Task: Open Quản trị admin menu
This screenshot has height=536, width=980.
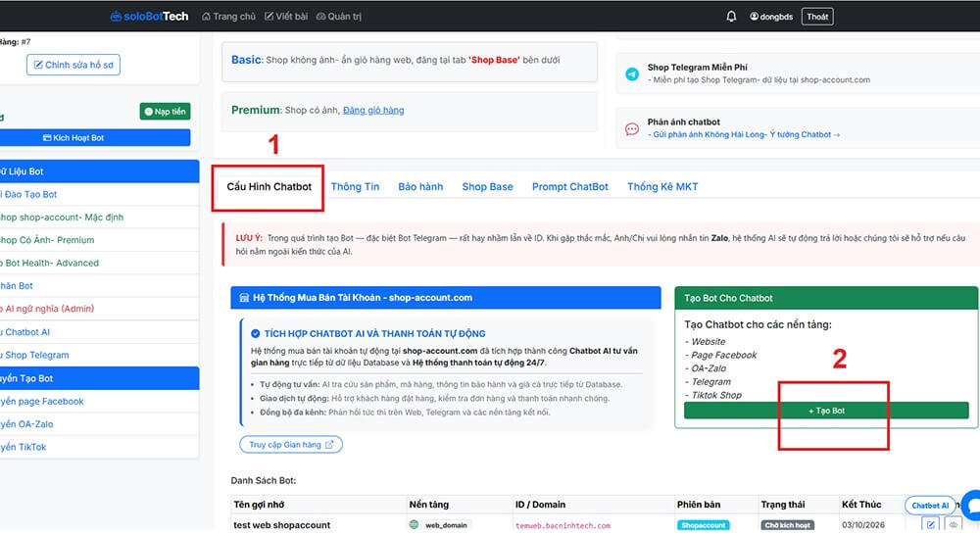Action: pyautogui.click(x=339, y=17)
